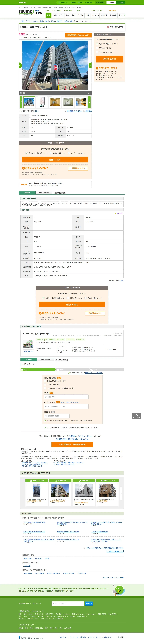Open 注文住宅 navigation tab
Screen dimensions: 144x644
click(81, 15)
